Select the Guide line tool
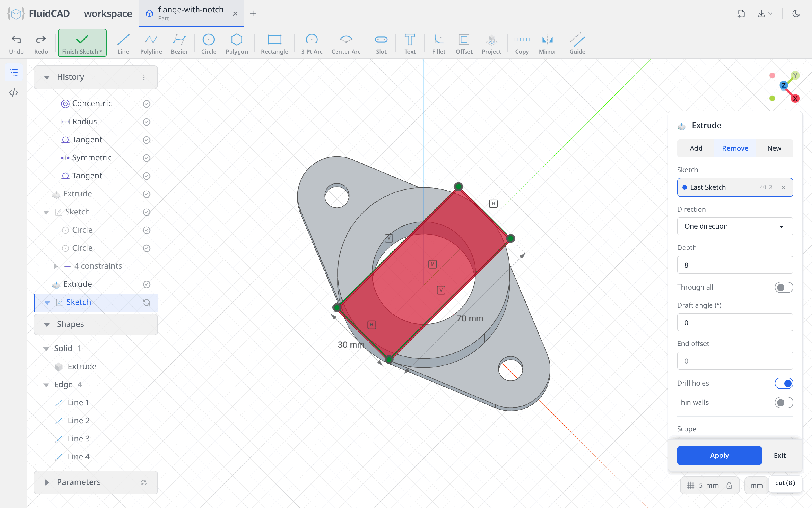The image size is (812, 508). (x=577, y=43)
